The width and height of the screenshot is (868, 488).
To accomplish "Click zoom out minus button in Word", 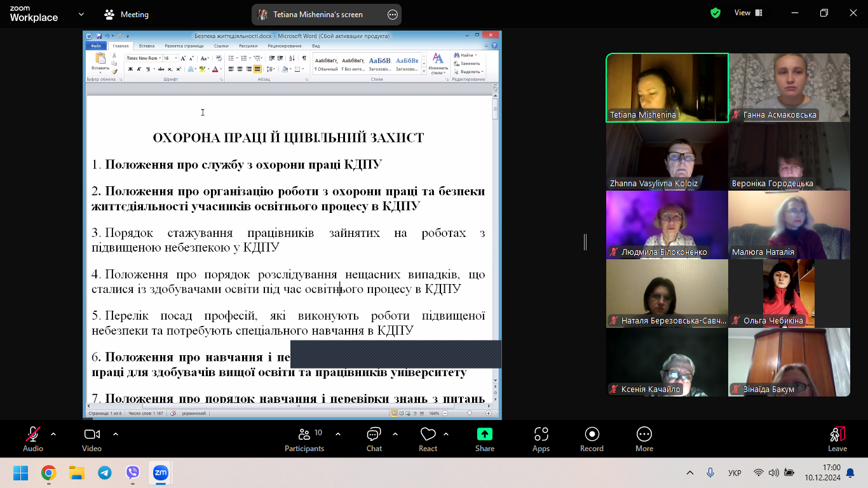I will point(445,413).
